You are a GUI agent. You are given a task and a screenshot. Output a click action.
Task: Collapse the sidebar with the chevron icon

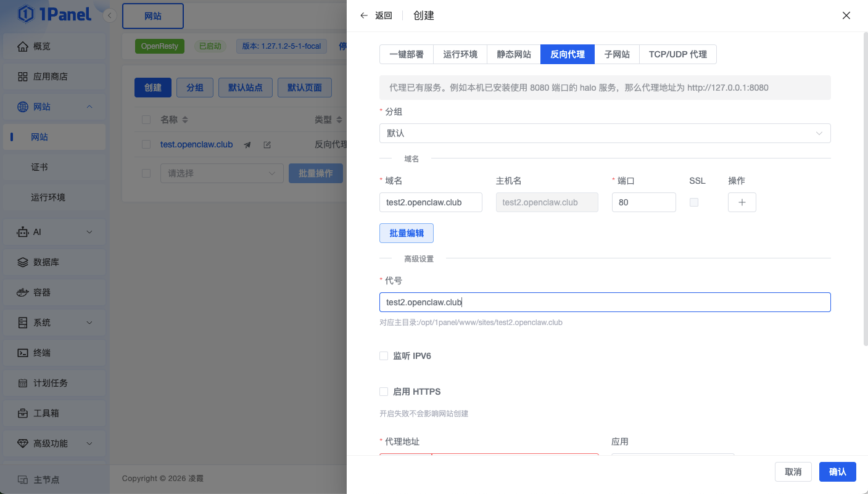110,15
